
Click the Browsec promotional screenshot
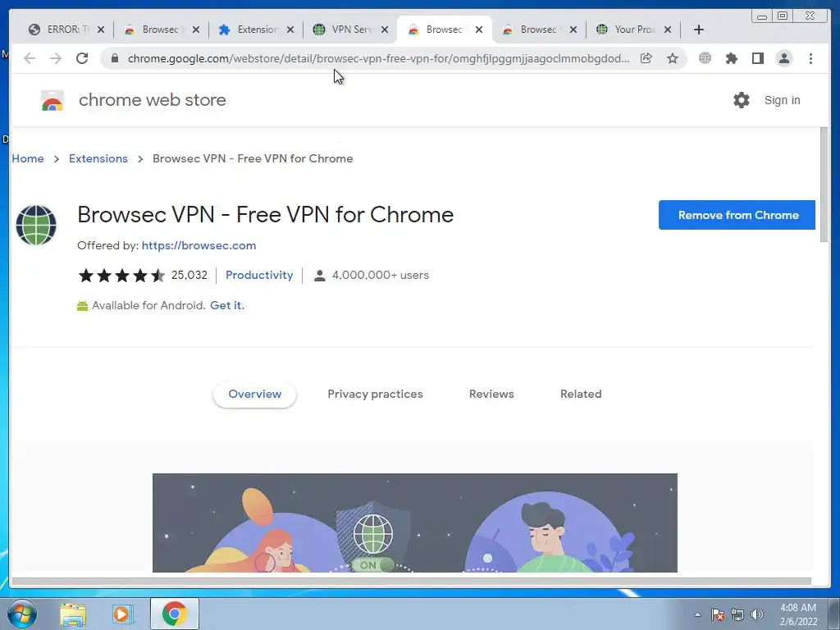(414, 523)
